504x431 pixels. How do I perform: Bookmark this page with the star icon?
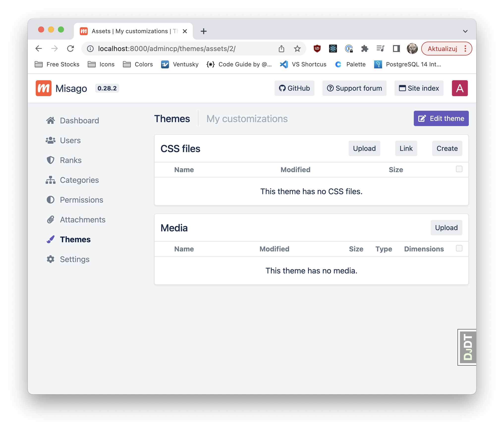click(297, 49)
